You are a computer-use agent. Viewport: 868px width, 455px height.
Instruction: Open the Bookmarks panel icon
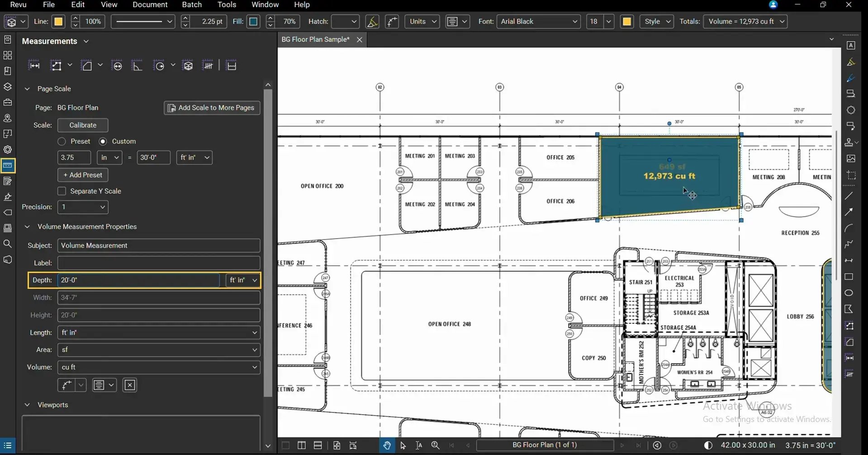pos(8,71)
